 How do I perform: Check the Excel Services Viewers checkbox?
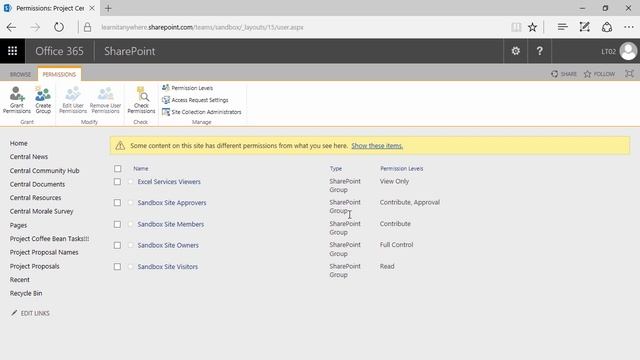tap(117, 182)
